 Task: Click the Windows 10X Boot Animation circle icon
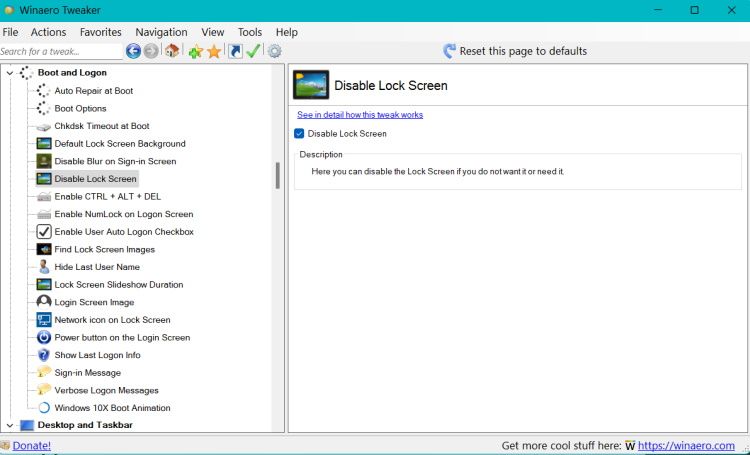pos(44,408)
